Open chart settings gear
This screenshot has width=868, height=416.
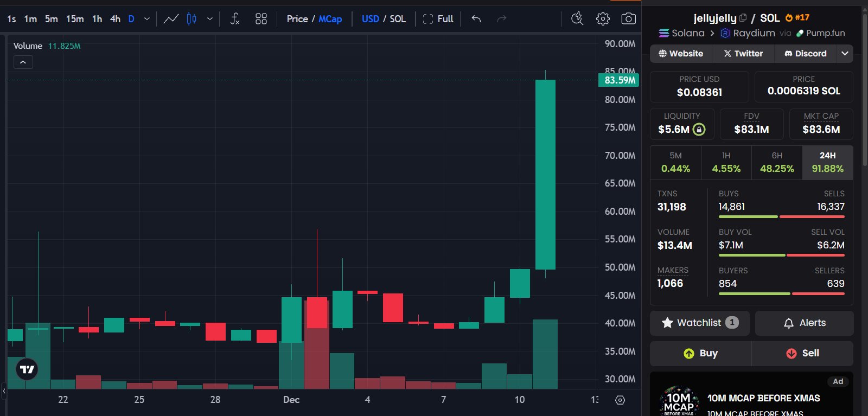(x=603, y=19)
